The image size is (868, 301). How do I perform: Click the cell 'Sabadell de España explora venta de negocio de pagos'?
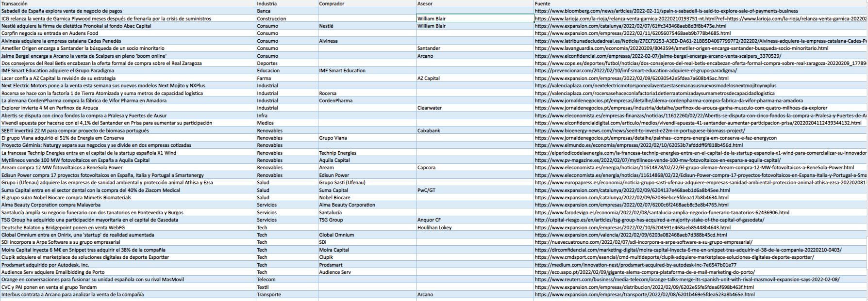pyautogui.click(x=128, y=11)
